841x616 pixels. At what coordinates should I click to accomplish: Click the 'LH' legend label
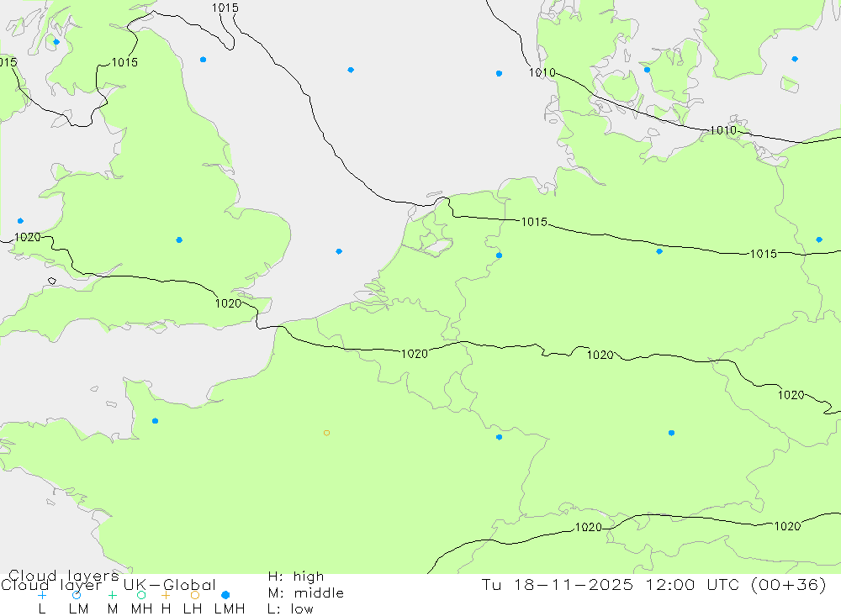(x=193, y=609)
